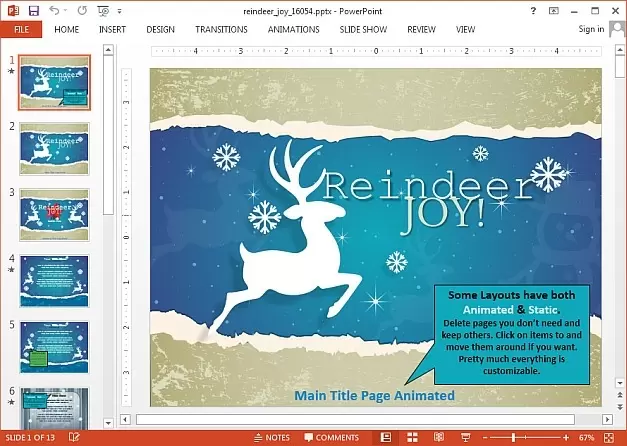The height and width of the screenshot is (446, 627).
Task: Open the Undo history dropdown arrow
Action: click(x=66, y=10)
